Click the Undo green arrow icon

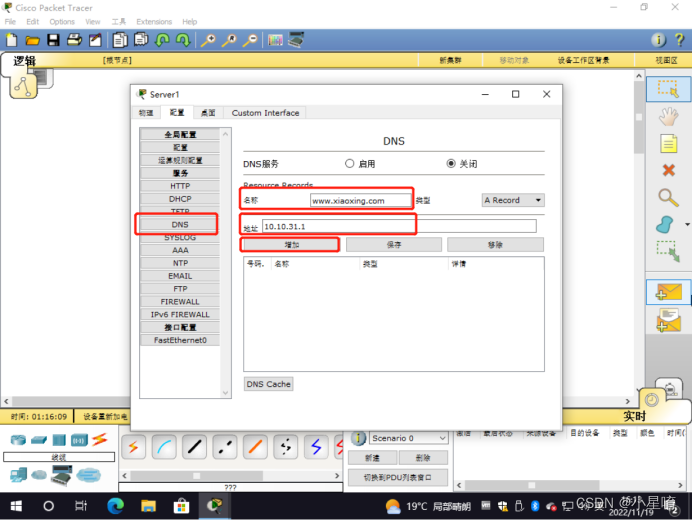(x=162, y=40)
